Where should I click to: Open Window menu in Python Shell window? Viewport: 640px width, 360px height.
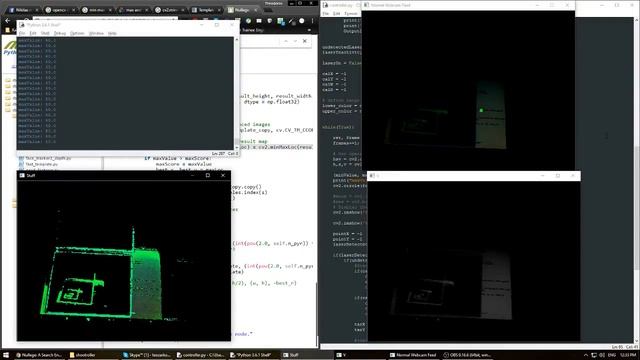(96, 33)
